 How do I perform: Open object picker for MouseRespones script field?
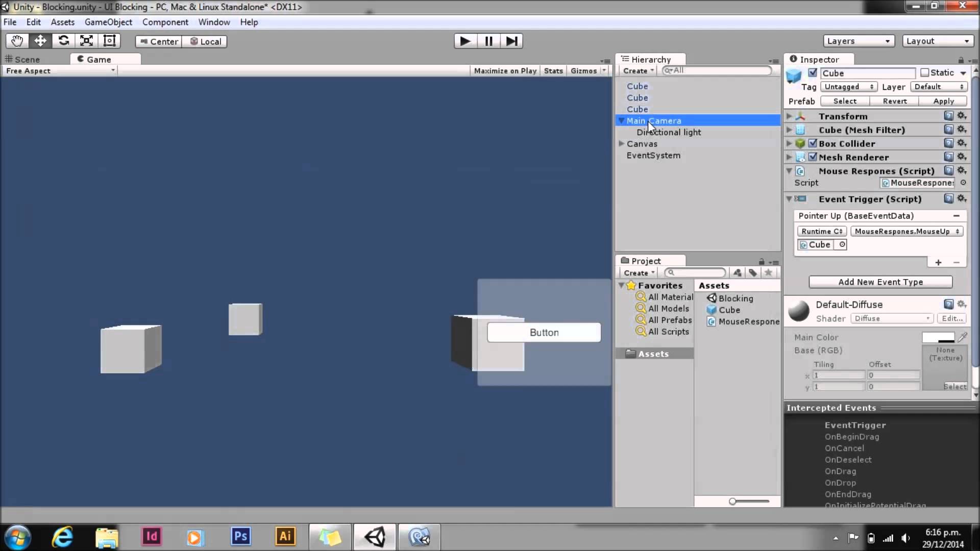(963, 183)
